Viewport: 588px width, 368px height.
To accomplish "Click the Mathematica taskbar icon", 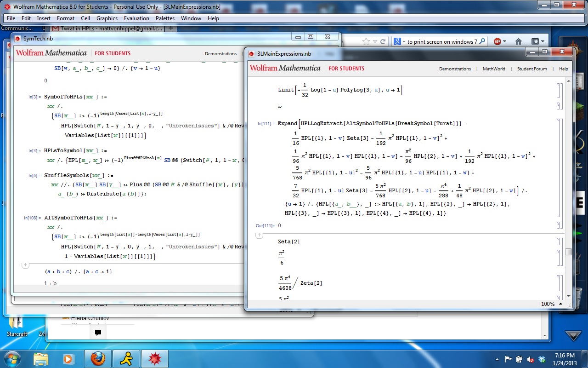I will (154, 358).
